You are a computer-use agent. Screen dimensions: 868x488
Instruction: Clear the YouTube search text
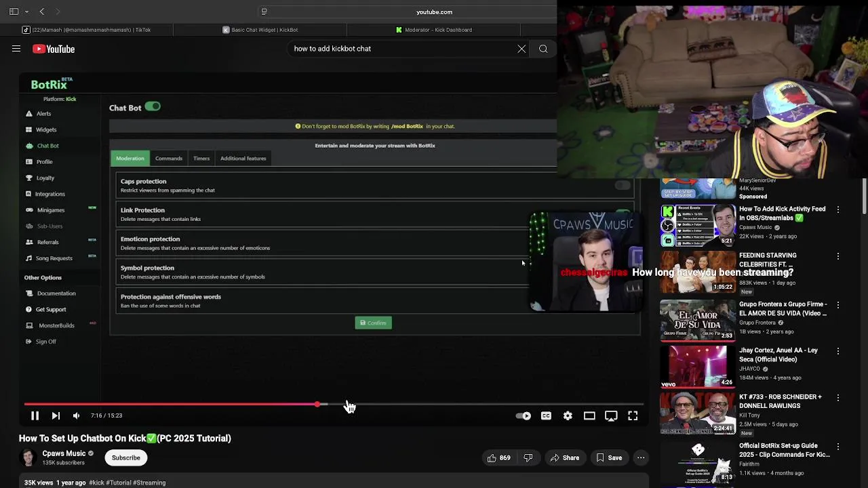[x=521, y=49]
